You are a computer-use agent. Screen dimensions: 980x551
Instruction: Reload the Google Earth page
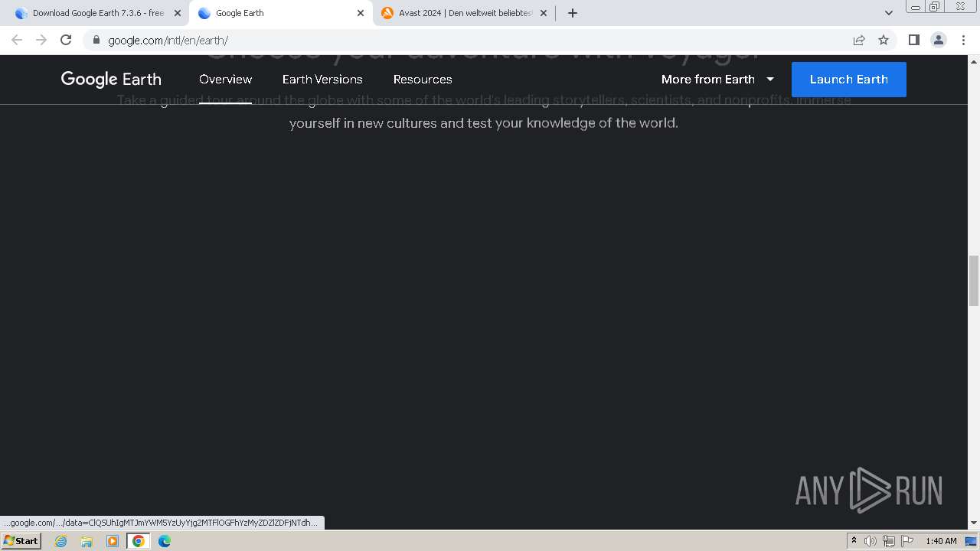(66, 40)
